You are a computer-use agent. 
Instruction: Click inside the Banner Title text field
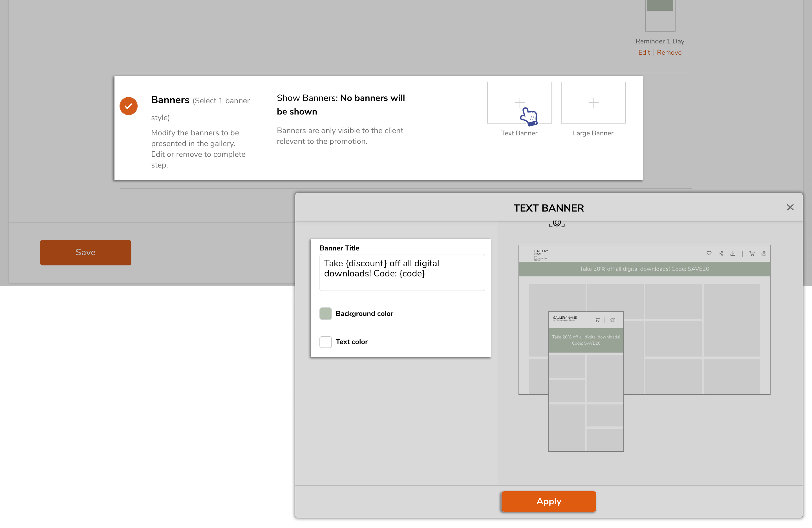[402, 272]
